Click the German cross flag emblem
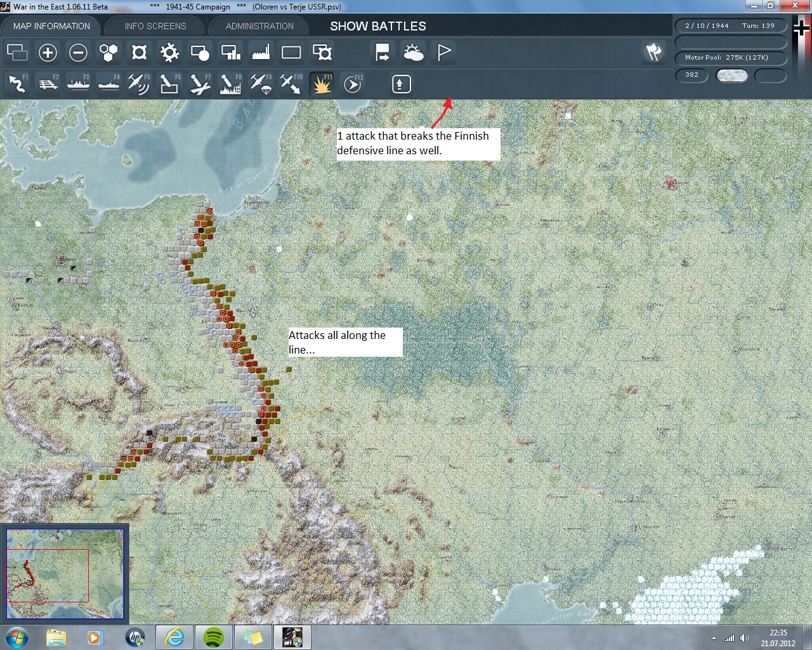The height and width of the screenshot is (650, 812). click(x=802, y=28)
